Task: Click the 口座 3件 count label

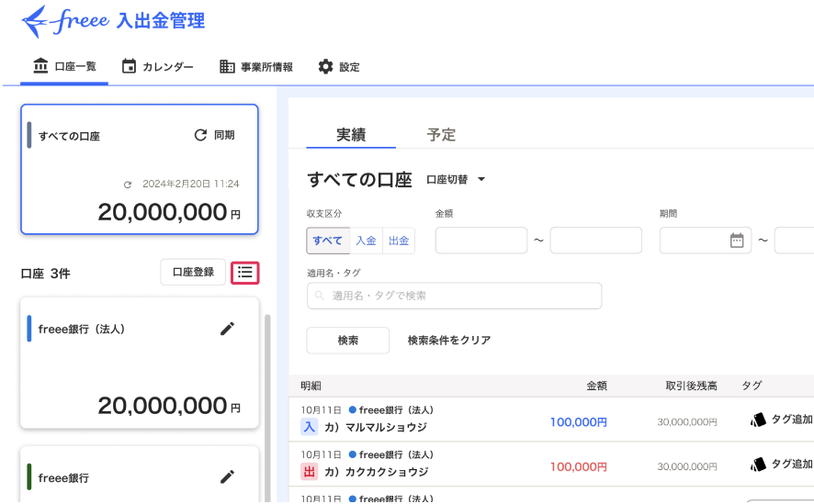Action: coord(46,274)
